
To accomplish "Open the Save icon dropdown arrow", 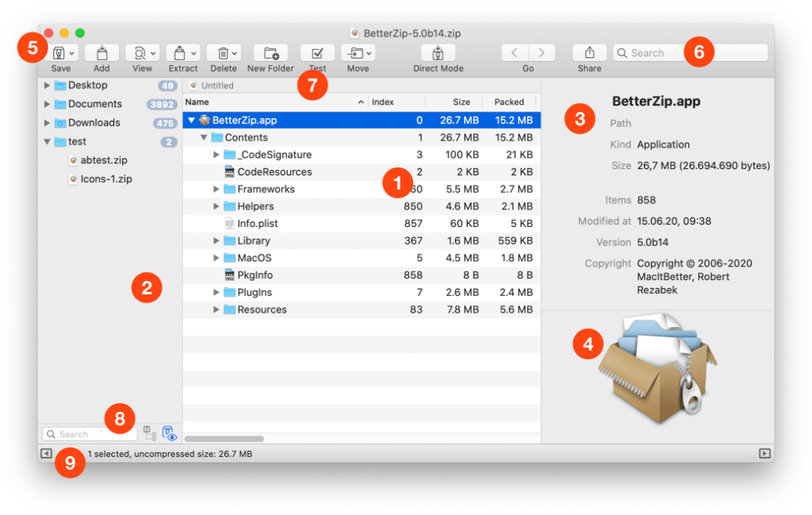I will pos(72,51).
